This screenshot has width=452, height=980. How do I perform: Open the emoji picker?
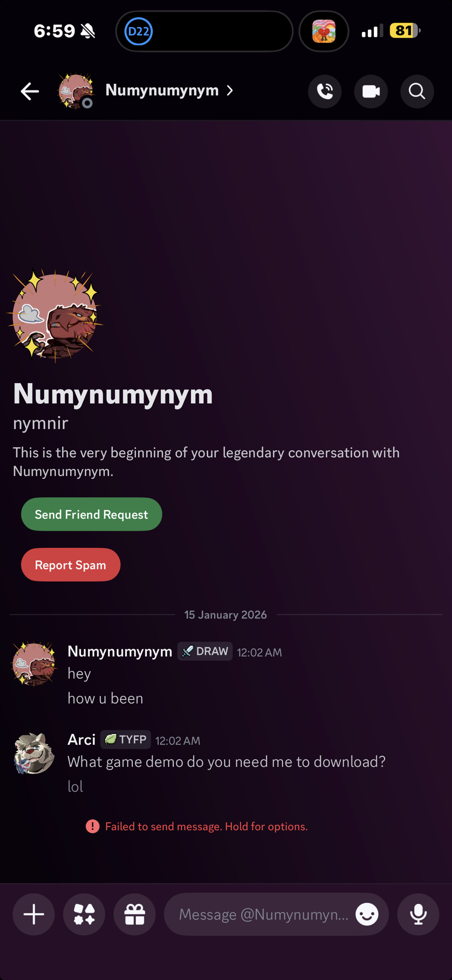click(367, 914)
